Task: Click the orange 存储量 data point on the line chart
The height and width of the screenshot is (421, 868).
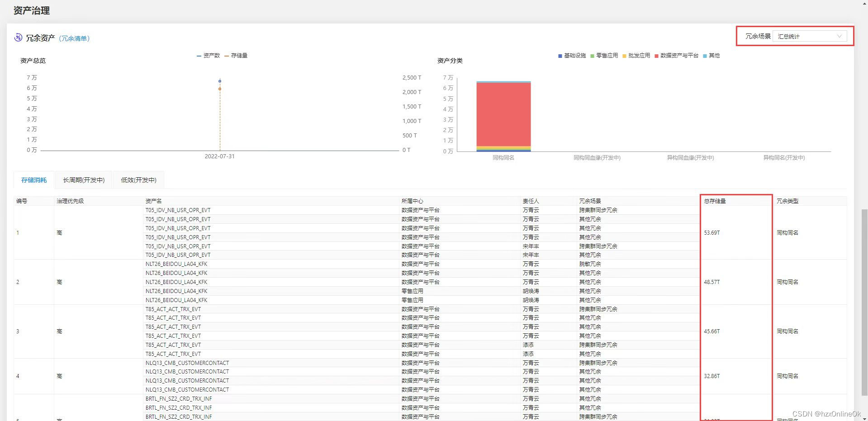Action: 220,89
